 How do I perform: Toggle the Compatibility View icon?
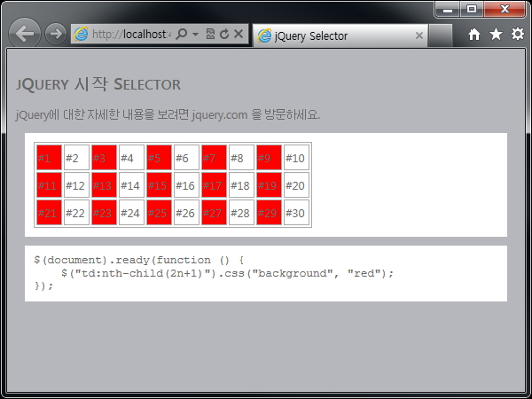[x=210, y=34]
